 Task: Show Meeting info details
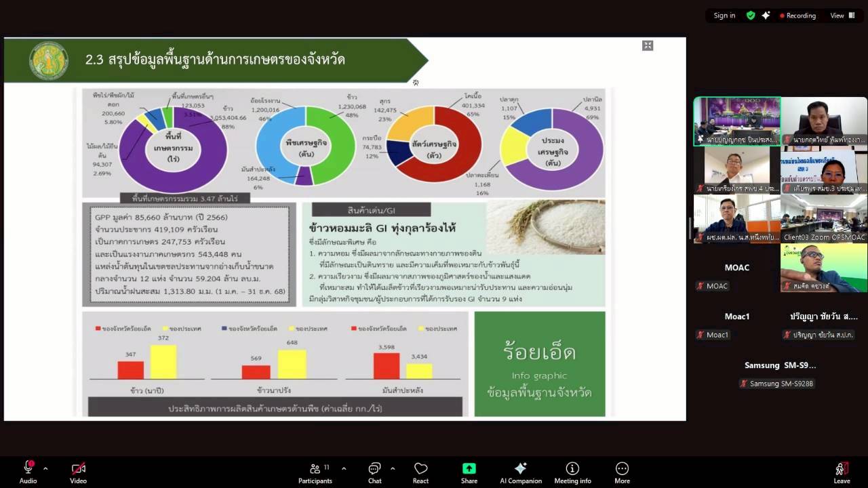572,472
